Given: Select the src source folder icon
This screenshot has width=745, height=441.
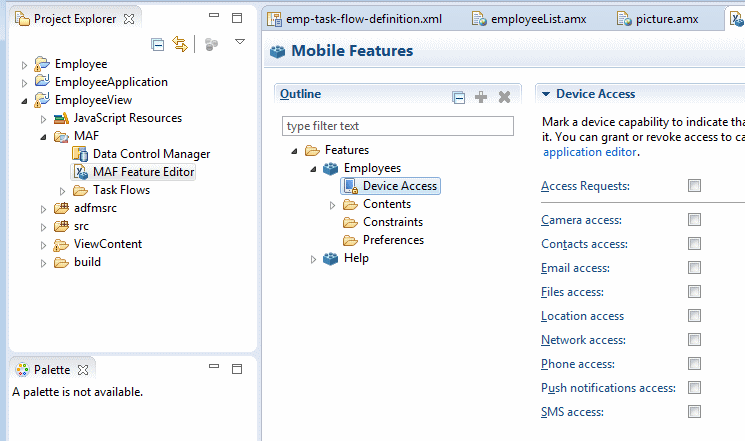Looking at the screenshot, I should [x=61, y=226].
